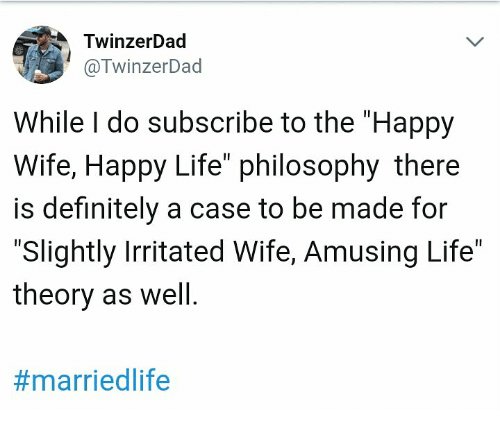Click the line "is definitely a case to be made for"
Screen dimensions: 500x432
[230, 209]
